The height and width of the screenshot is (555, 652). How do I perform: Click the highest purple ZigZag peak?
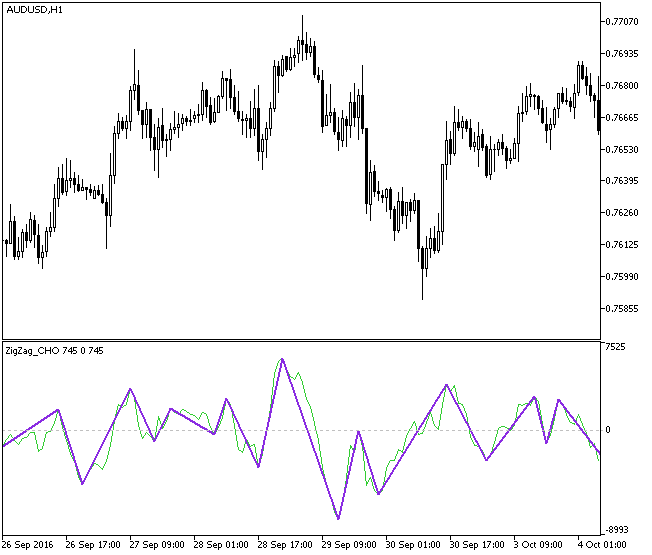point(283,359)
